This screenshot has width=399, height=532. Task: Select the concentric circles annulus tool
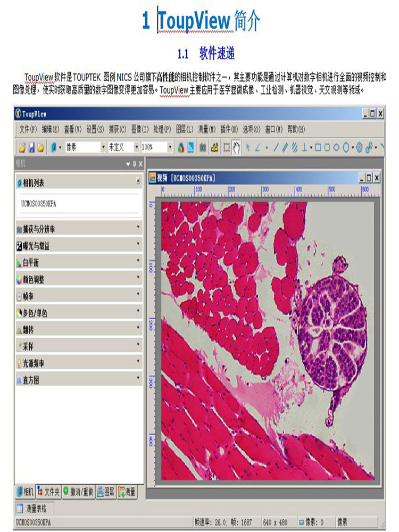pos(359,147)
